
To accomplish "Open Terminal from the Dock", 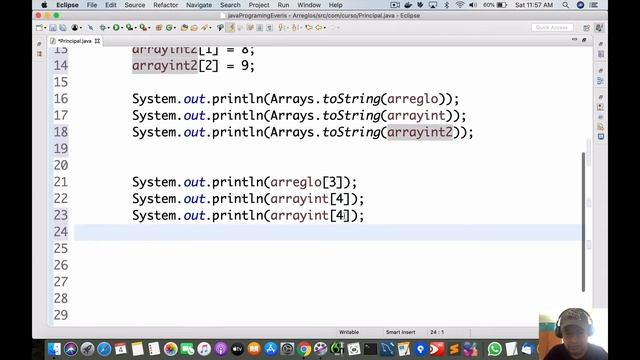I will tap(370, 349).
